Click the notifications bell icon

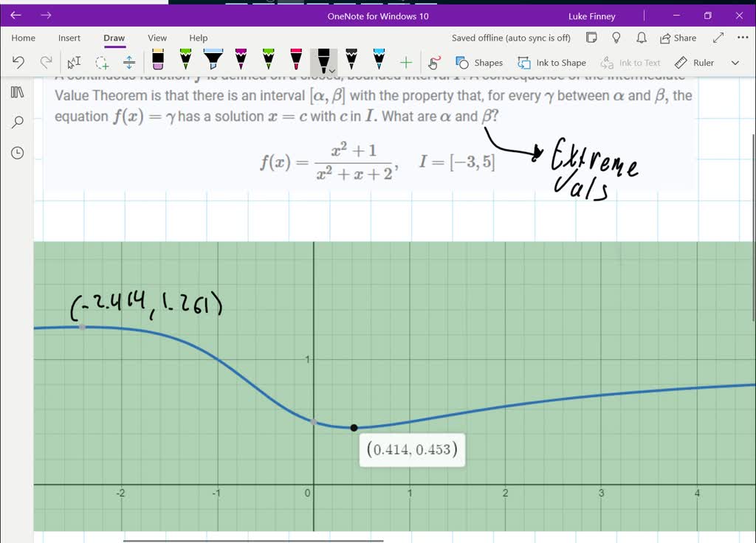point(641,37)
